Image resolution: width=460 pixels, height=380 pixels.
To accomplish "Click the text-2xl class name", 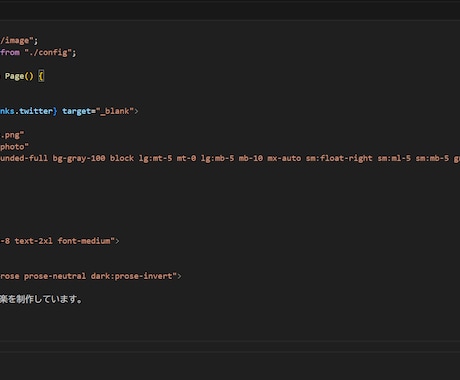I will pyautogui.click(x=33, y=241).
